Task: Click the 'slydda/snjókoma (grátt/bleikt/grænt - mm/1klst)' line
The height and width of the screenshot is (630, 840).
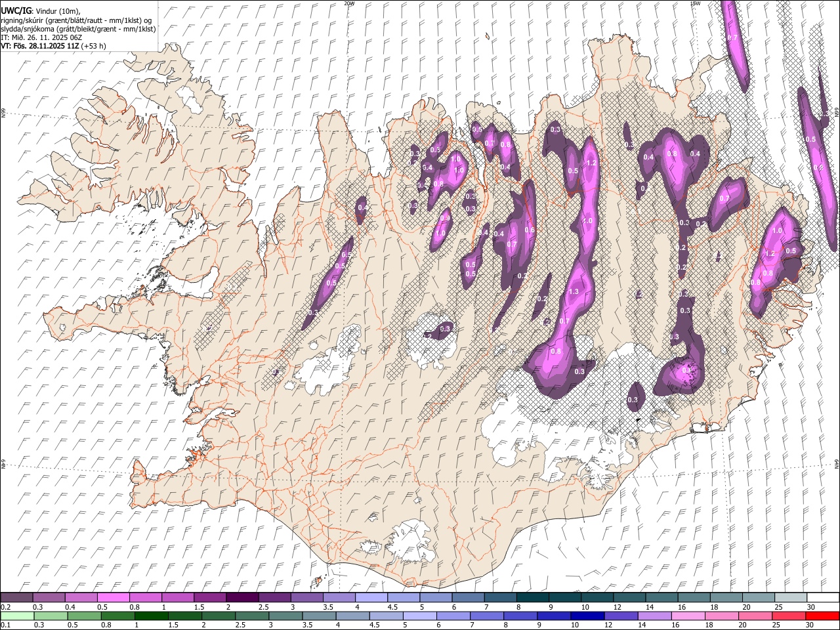Action: pos(78,29)
